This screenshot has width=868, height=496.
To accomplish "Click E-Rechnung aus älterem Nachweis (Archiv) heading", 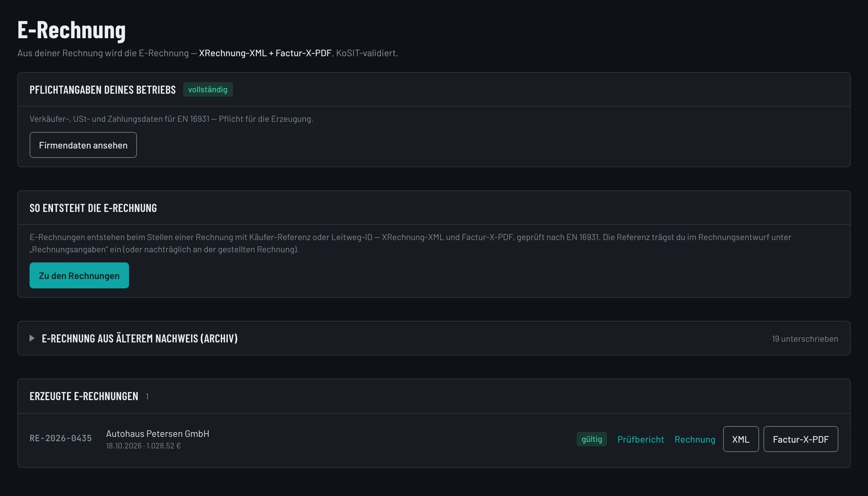I will click(x=139, y=338).
